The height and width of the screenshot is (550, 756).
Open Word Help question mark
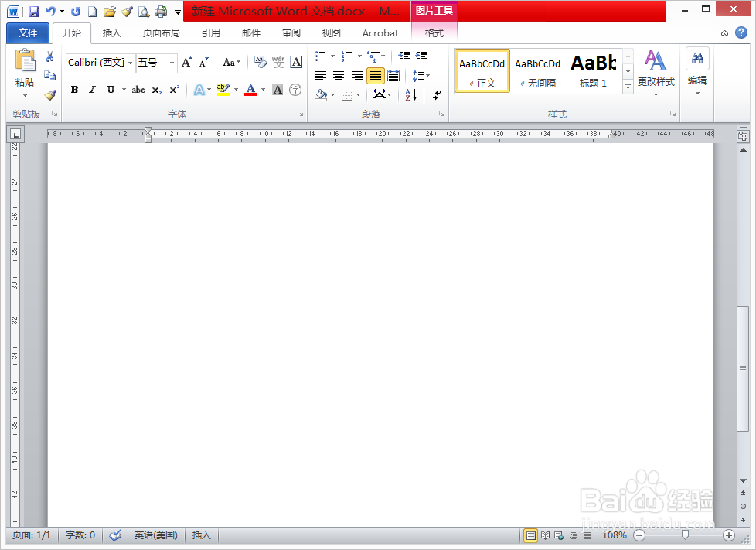tap(741, 32)
